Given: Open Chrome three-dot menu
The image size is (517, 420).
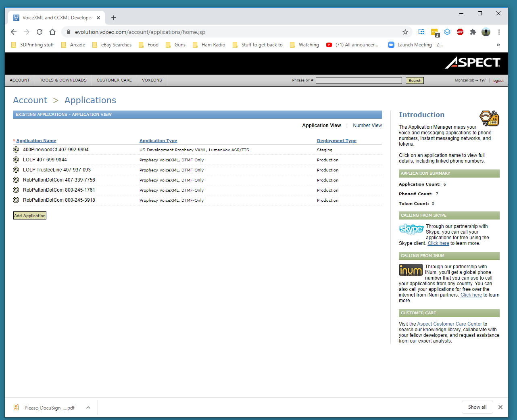Looking at the screenshot, I should (x=499, y=32).
